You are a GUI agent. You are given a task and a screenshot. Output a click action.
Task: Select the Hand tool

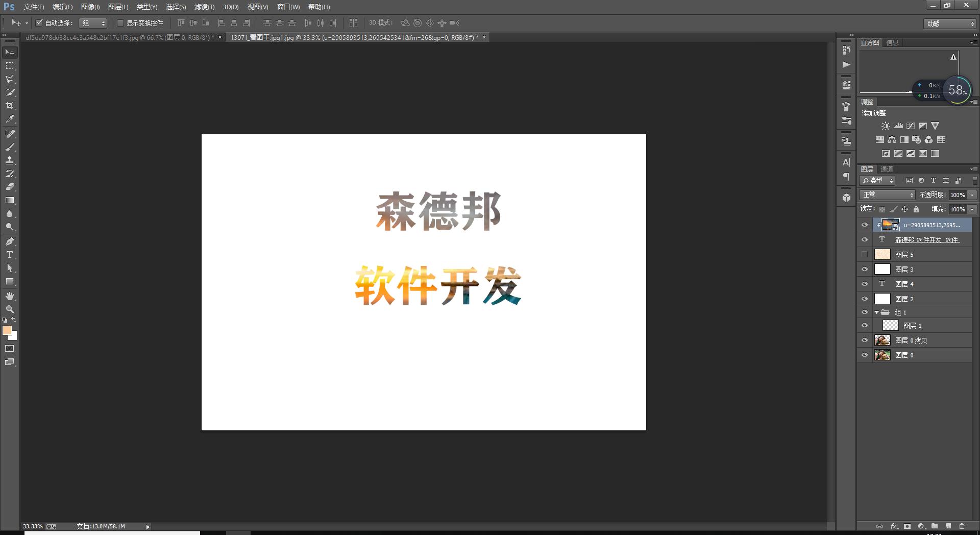click(9, 296)
